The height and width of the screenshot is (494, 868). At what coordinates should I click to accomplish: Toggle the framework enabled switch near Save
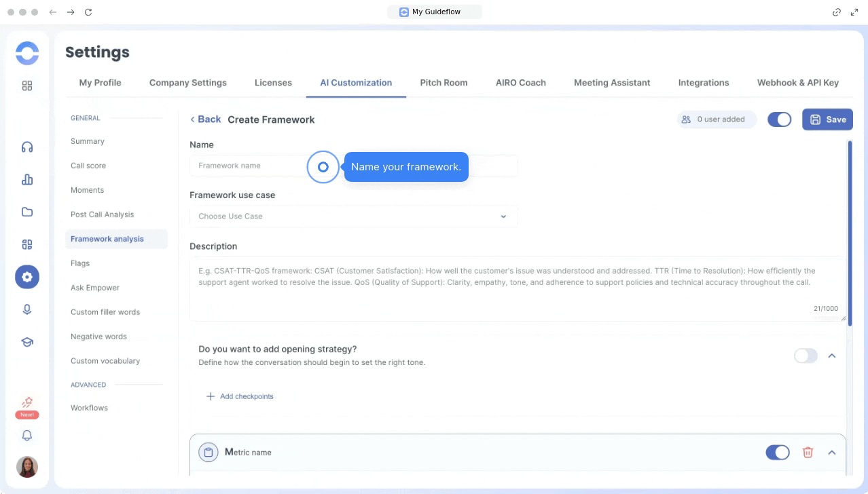779,119
